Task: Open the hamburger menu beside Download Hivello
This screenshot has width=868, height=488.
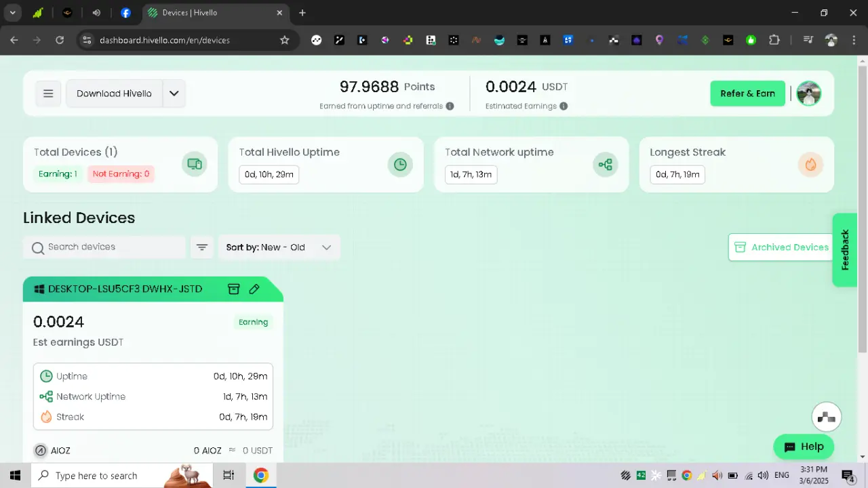Action: (48, 94)
